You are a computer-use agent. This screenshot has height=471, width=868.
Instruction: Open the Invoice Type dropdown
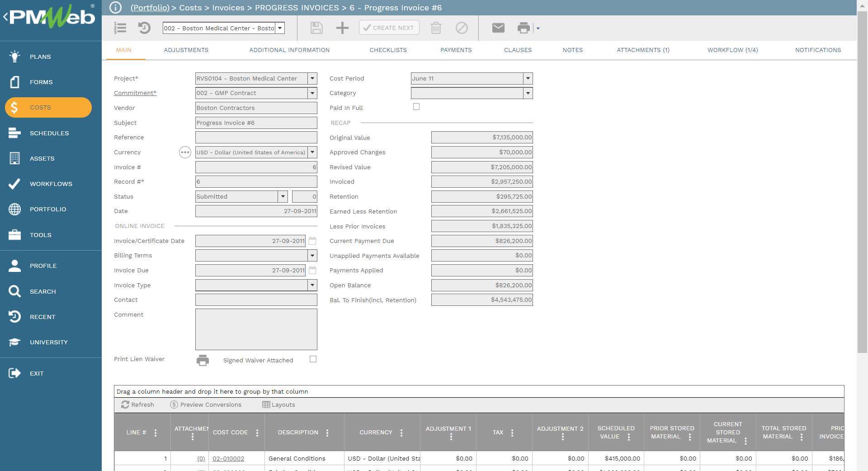pyautogui.click(x=312, y=285)
